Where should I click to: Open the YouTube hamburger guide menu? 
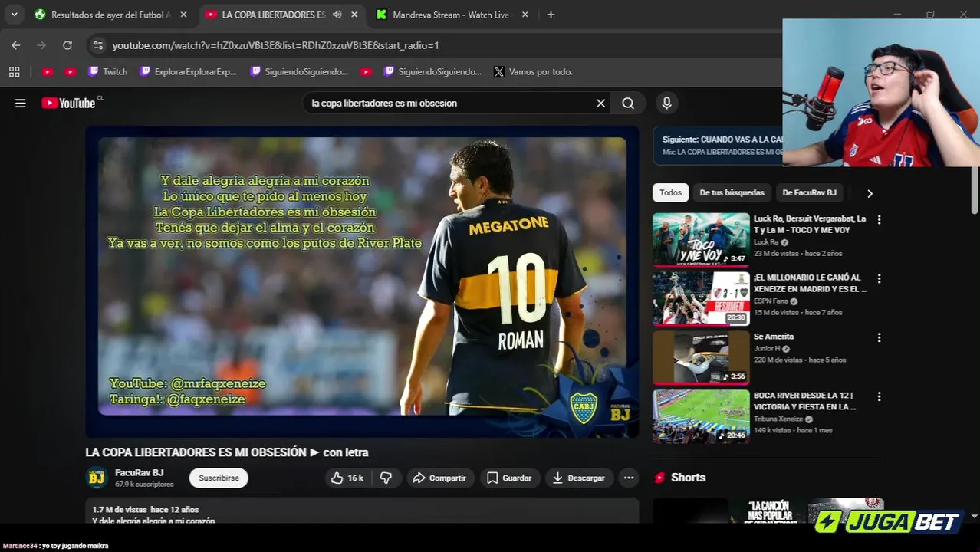(x=21, y=103)
